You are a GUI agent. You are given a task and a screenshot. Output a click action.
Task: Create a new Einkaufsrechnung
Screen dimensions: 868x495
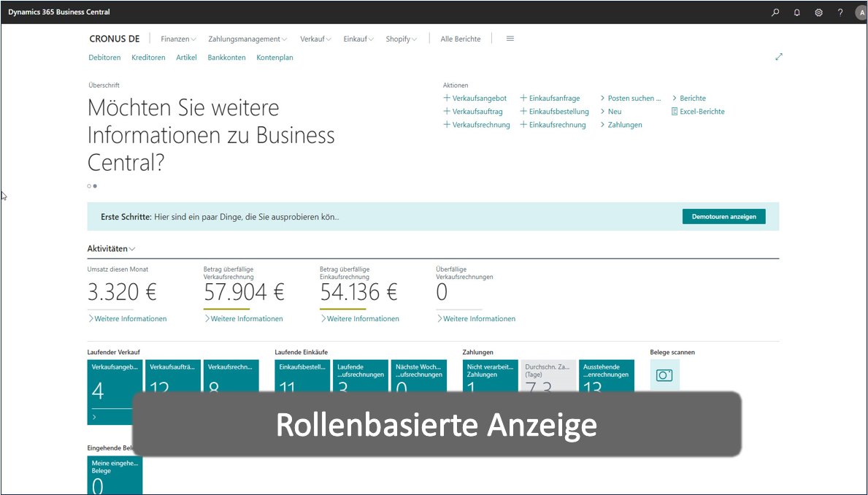(553, 125)
